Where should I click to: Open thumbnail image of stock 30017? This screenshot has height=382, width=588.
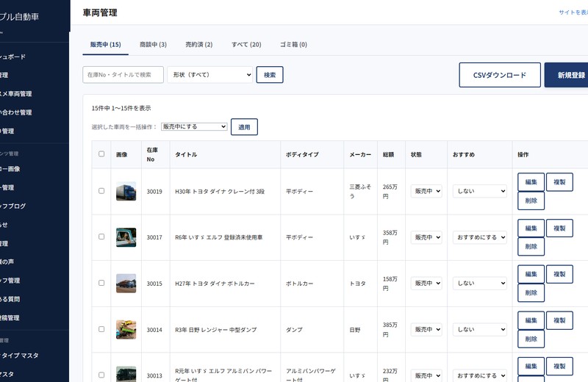pyautogui.click(x=126, y=237)
